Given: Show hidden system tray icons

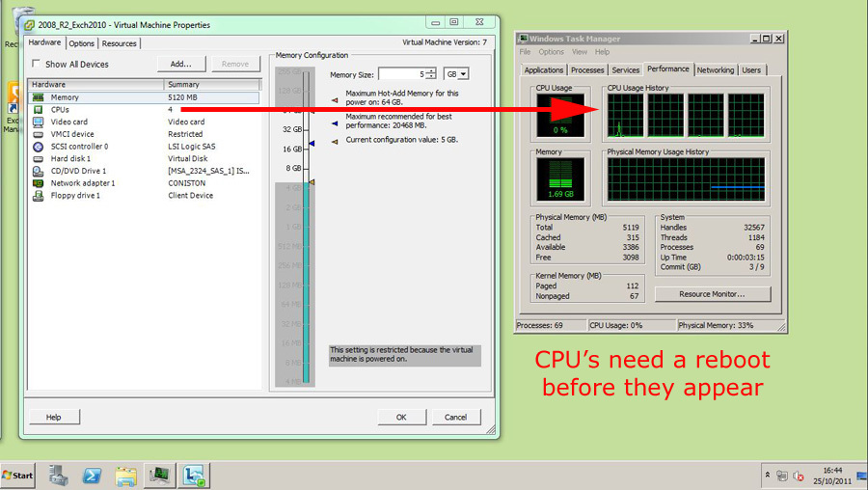Looking at the screenshot, I should point(768,476).
